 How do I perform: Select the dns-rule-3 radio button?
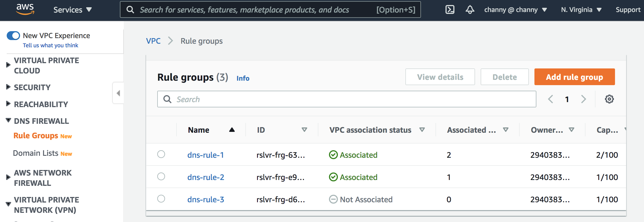[161, 199]
